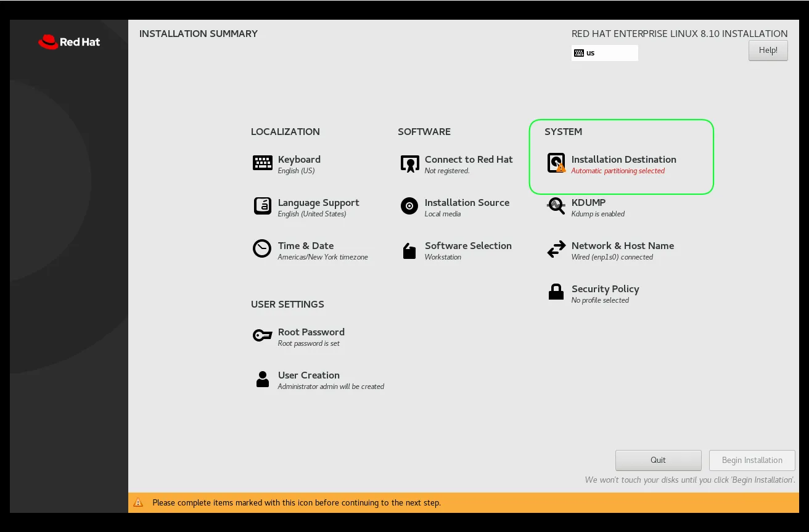Click the Installation Source disc icon
The image size is (809, 532).
pyautogui.click(x=409, y=206)
